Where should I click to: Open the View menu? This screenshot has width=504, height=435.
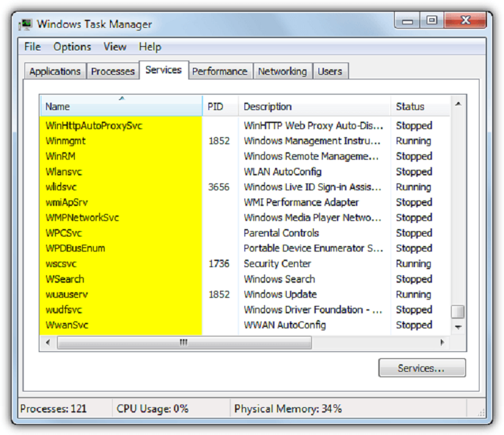(115, 47)
